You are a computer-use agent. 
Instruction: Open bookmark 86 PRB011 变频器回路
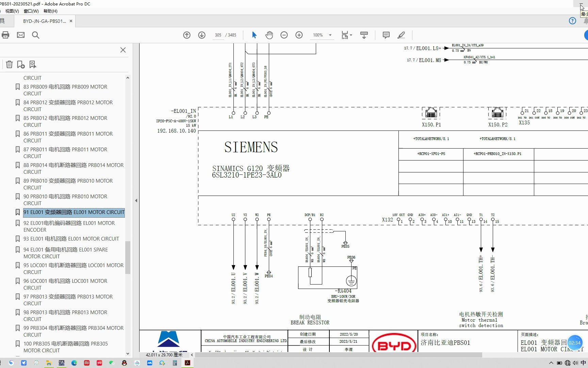68,137
